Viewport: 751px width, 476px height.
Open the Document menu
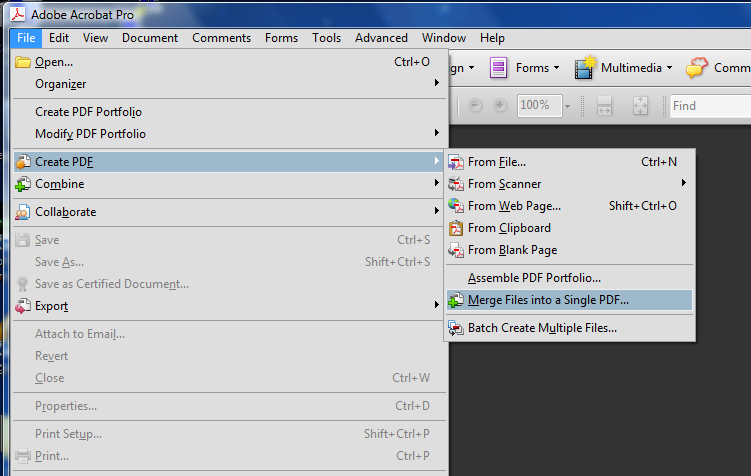click(x=150, y=38)
